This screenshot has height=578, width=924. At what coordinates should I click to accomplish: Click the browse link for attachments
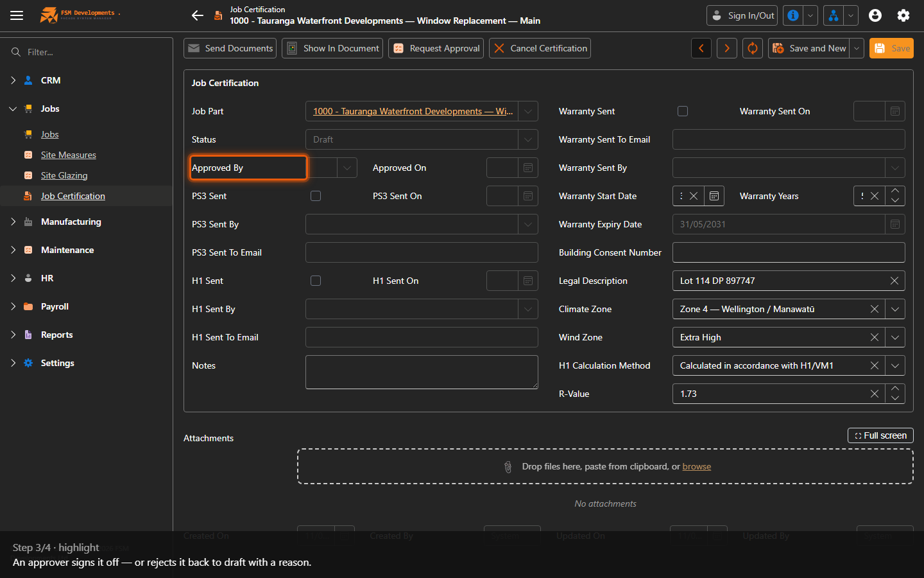[x=697, y=466]
